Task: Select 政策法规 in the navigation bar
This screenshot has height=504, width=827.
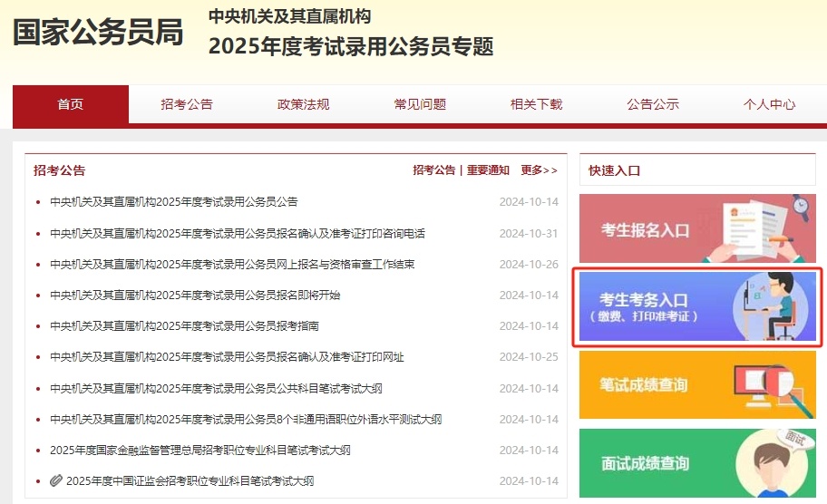Action: (304, 104)
